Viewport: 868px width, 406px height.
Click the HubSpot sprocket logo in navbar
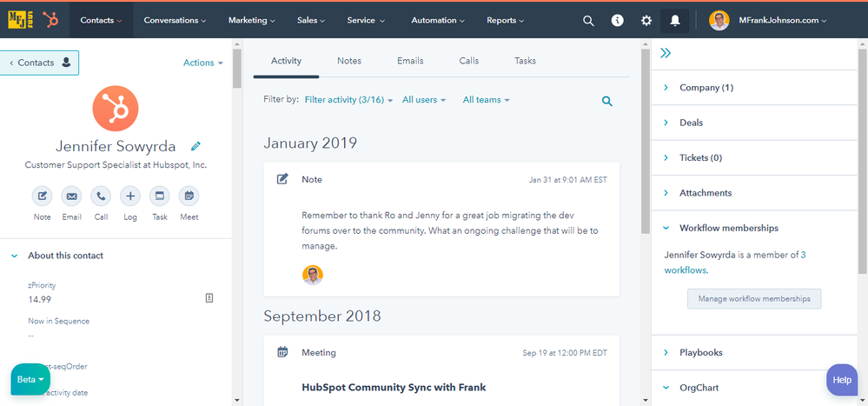point(51,20)
